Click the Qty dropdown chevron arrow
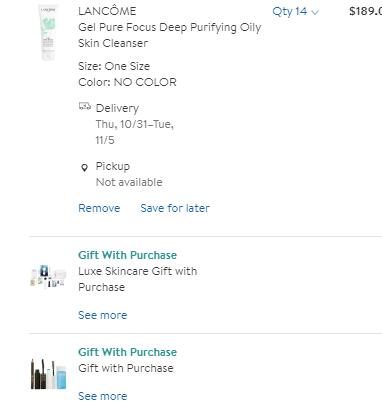Viewport: 382px width, 411px height. pyautogui.click(x=315, y=12)
